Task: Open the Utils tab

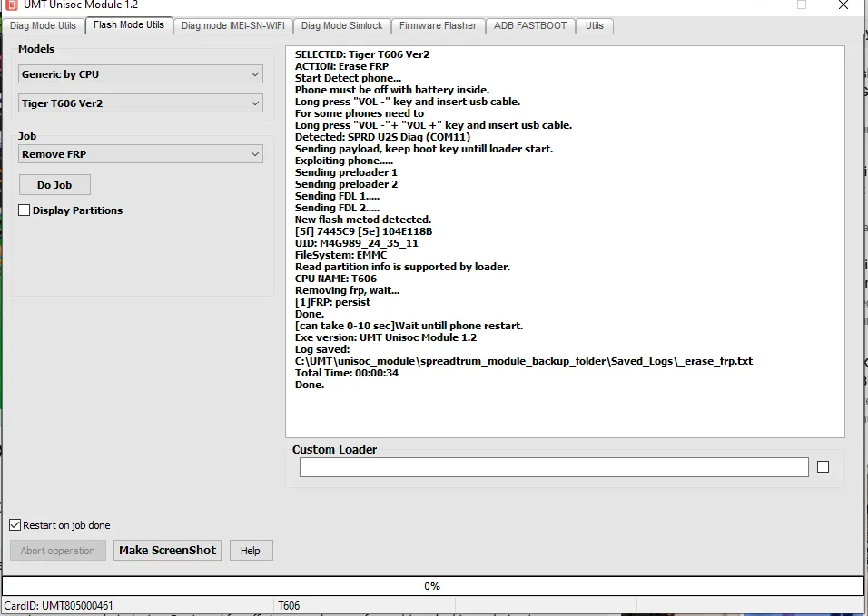Action: tap(595, 25)
